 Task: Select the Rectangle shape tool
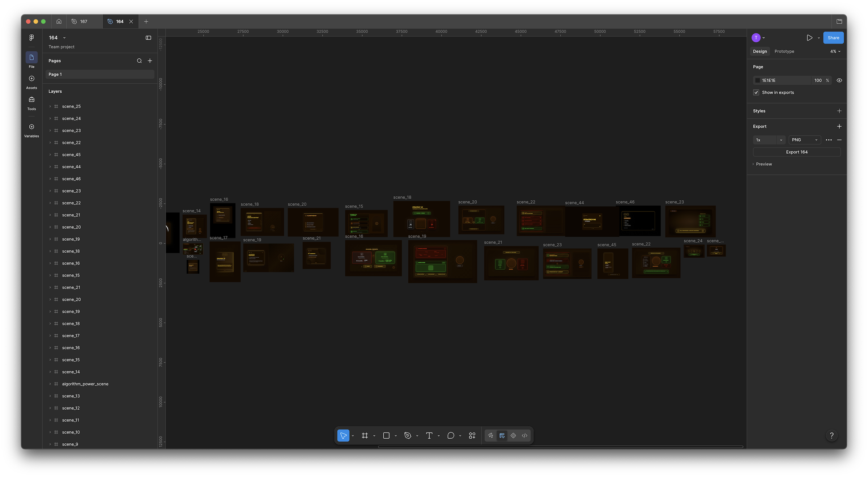(x=386, y=435)
